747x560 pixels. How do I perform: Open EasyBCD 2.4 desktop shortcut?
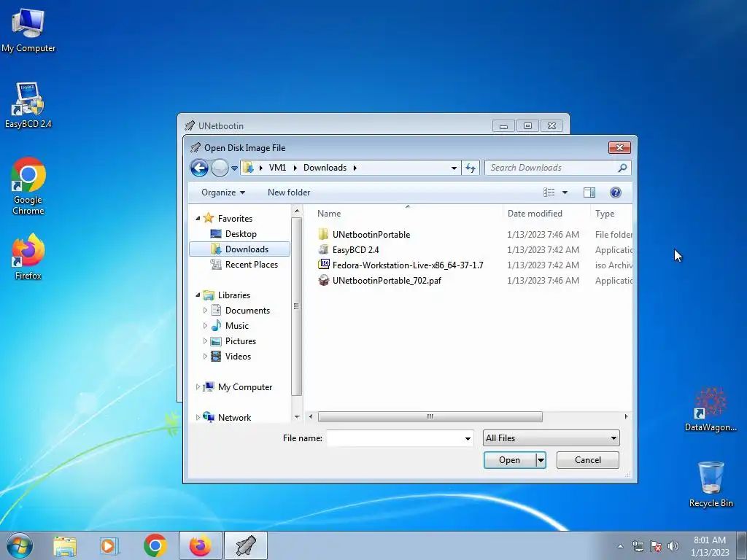tap(28, 105)
